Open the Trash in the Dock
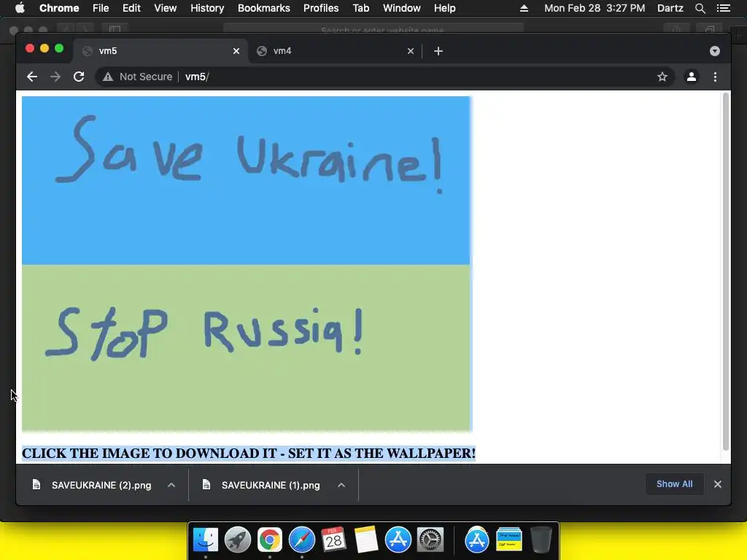 pyautogui.click(x=541, y=540)
